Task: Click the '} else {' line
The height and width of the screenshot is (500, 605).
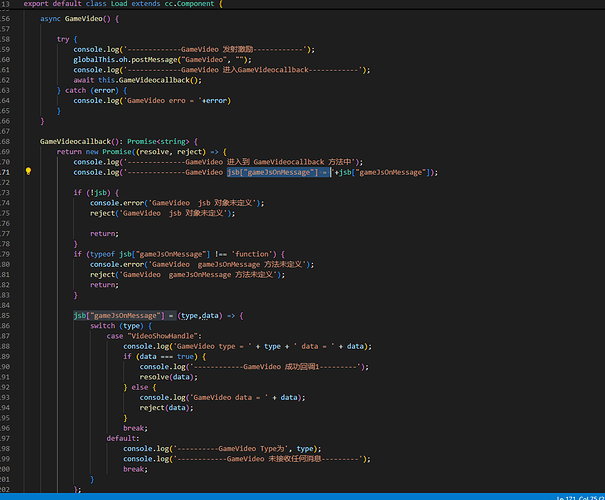Action: click(x=140, y=387)
